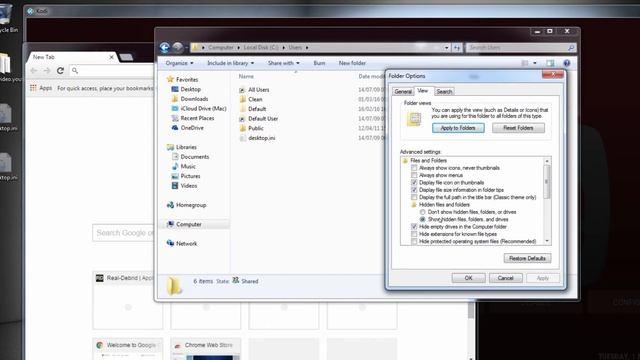Check Display the full path in title bar
Screen dimensions: 640x360
(x=414, y=197)
